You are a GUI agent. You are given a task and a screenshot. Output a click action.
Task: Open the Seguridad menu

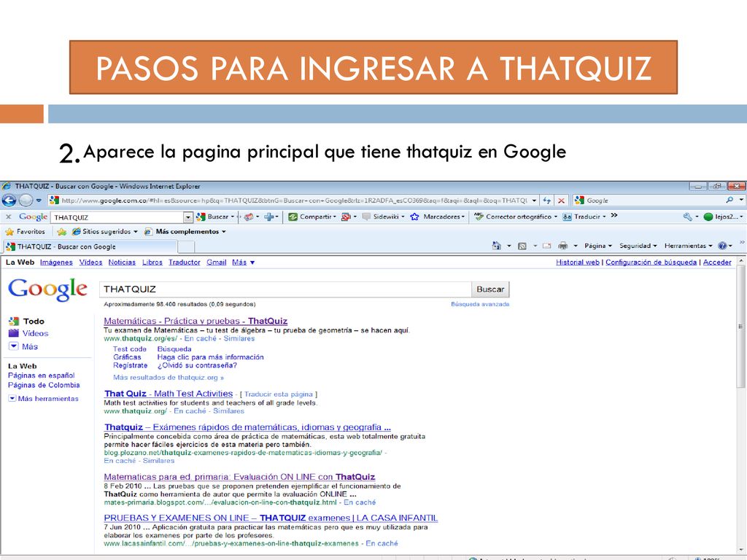(x=638, y=246)
